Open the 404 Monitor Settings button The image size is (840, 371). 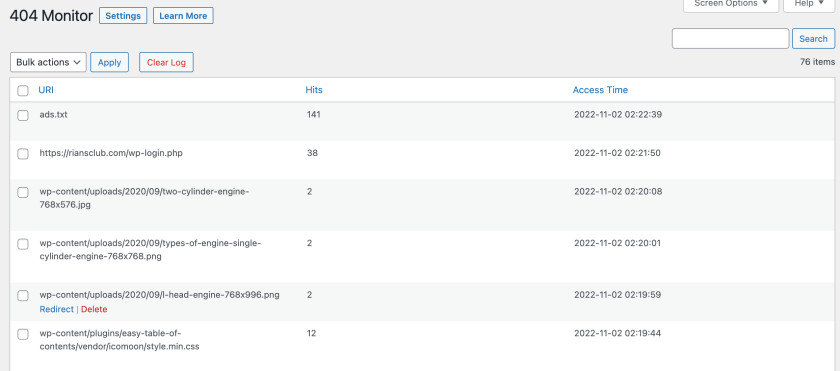123,16
